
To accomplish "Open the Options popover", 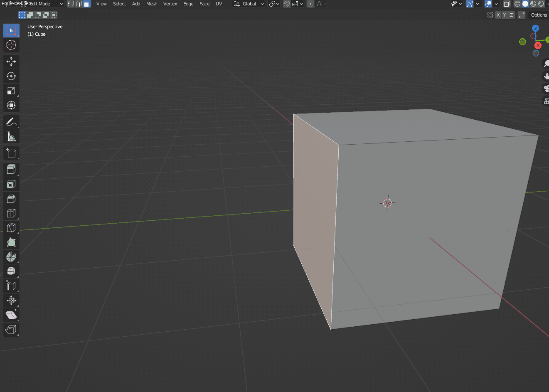I will coord(539,15).
